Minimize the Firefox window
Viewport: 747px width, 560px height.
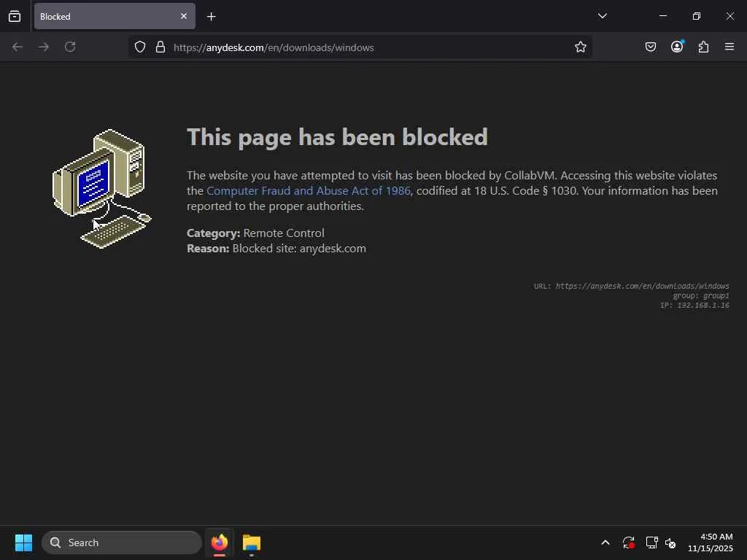click(662, 16)
